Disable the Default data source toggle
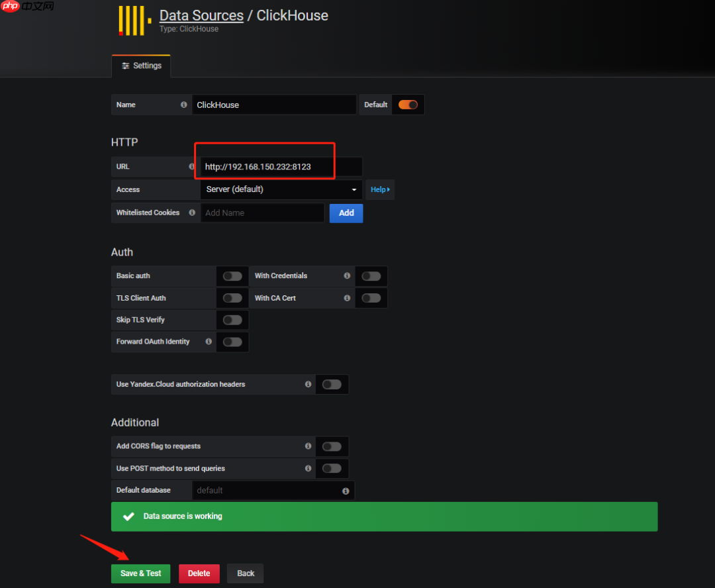The image size is (715, 588). (x=408, y=105)
